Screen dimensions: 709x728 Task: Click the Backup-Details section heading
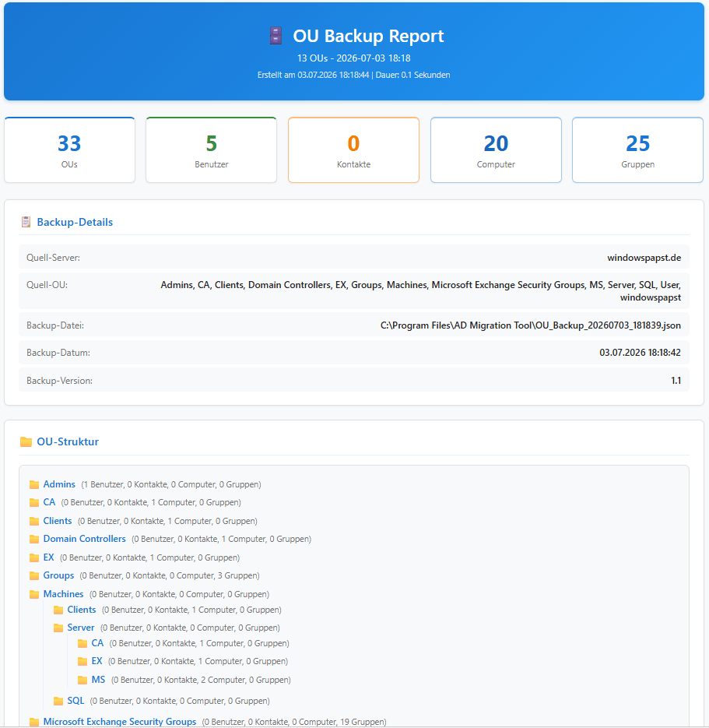click(75, 222)
